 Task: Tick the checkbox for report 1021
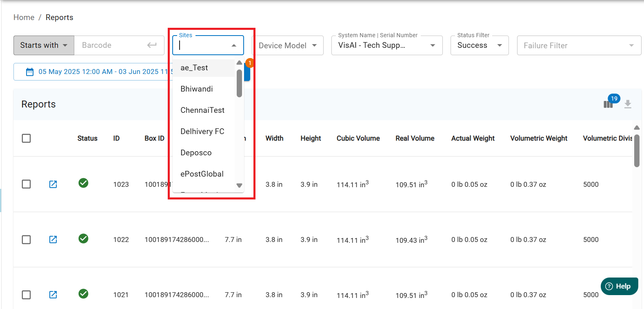tap(27, 295)
